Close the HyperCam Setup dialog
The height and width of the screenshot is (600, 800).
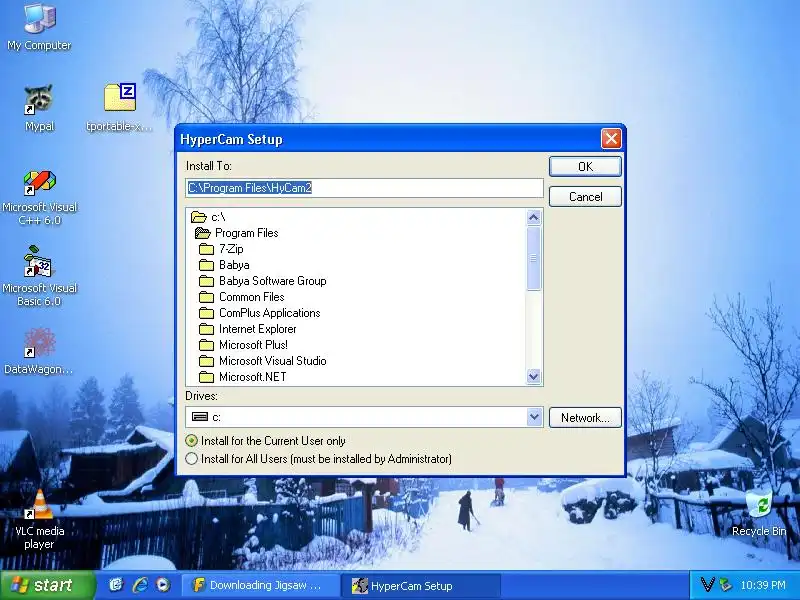click(611, 139)
